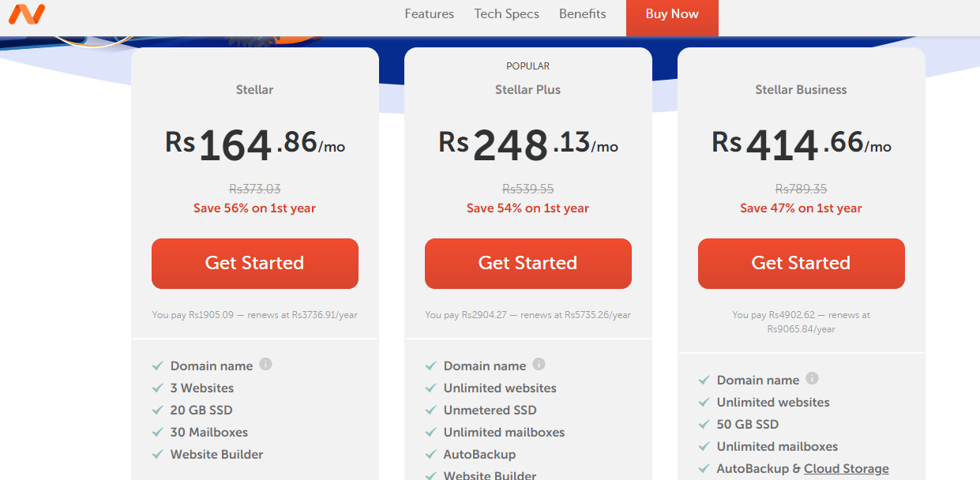Click checkmark icon next to 30 Mailboxes

158,433
